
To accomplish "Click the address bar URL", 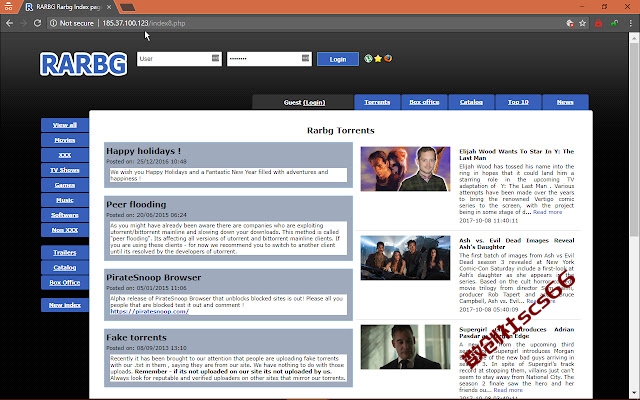I will click(144, 23).
